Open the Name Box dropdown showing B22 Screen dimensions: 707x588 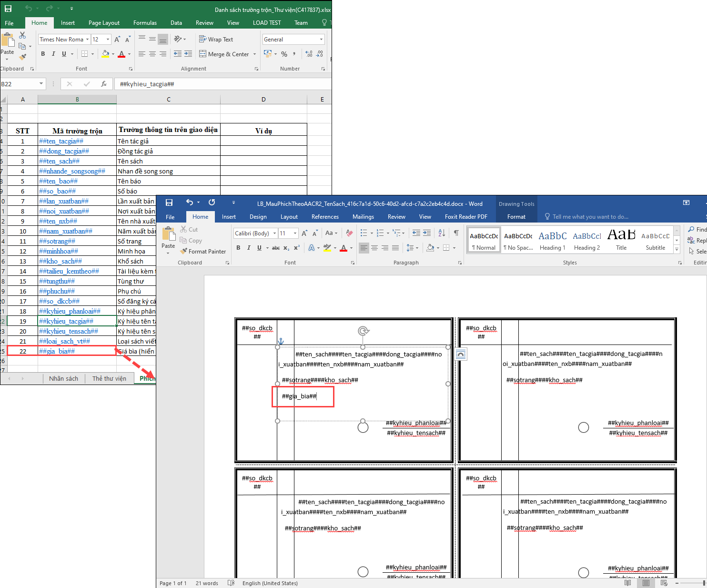[41, 84]
